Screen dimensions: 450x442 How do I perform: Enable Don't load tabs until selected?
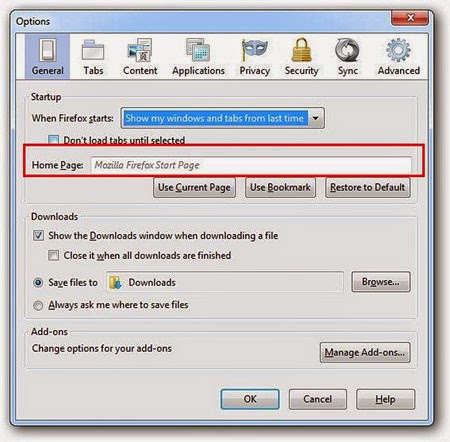[x=54, y=140]
